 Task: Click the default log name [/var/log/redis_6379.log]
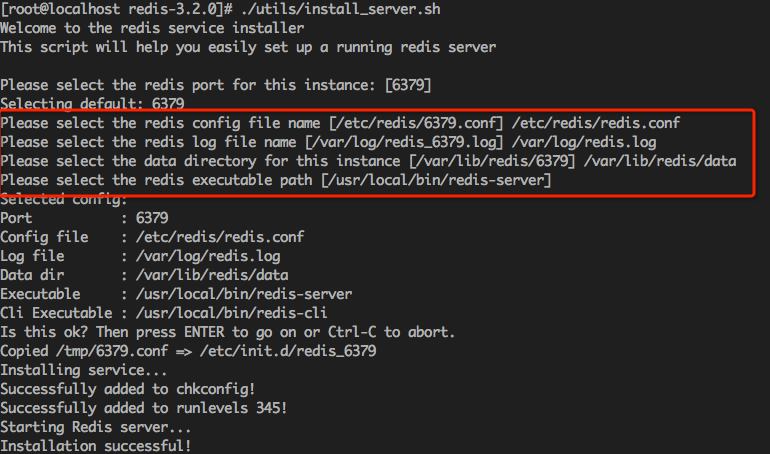(404, 142)
